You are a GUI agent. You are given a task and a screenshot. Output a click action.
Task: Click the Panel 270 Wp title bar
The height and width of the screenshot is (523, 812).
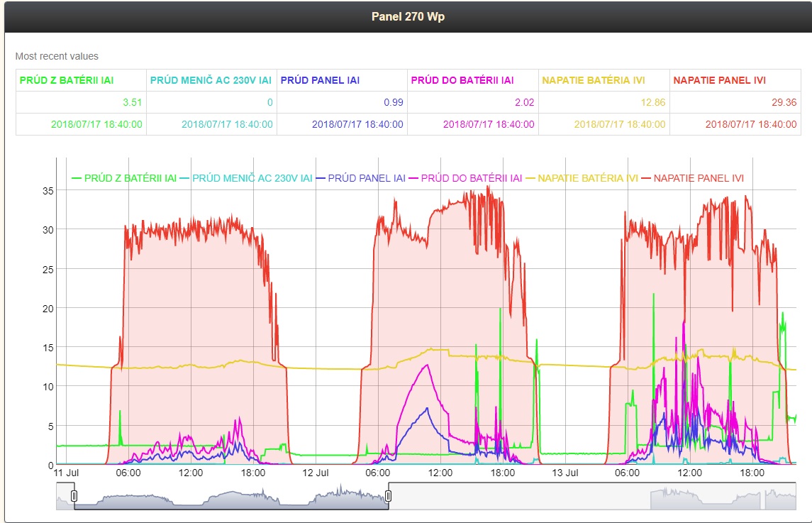(408, 16)
